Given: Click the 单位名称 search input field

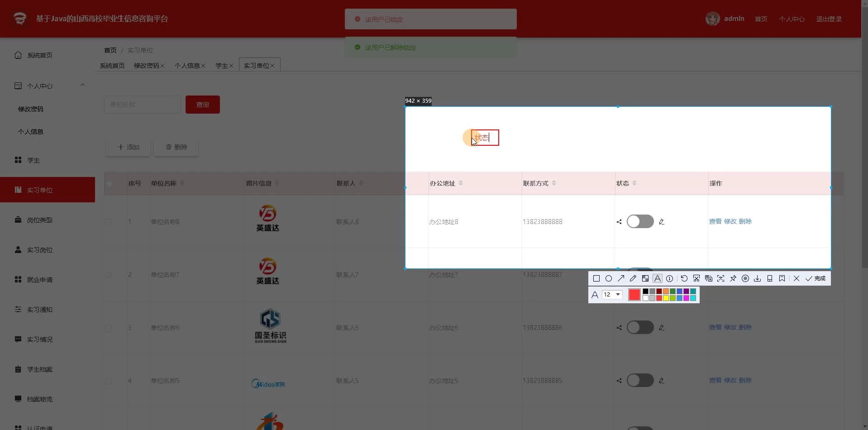Looking at the screenshot, I should [x=143, y=105].
